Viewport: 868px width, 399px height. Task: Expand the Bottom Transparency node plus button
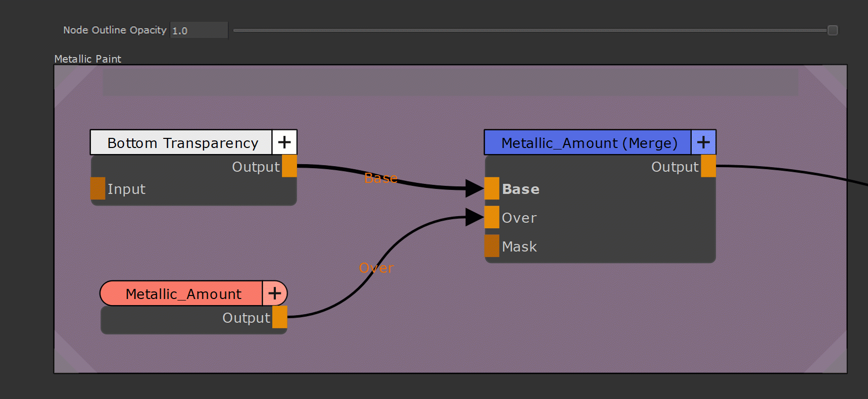click(x=284, y=142)
